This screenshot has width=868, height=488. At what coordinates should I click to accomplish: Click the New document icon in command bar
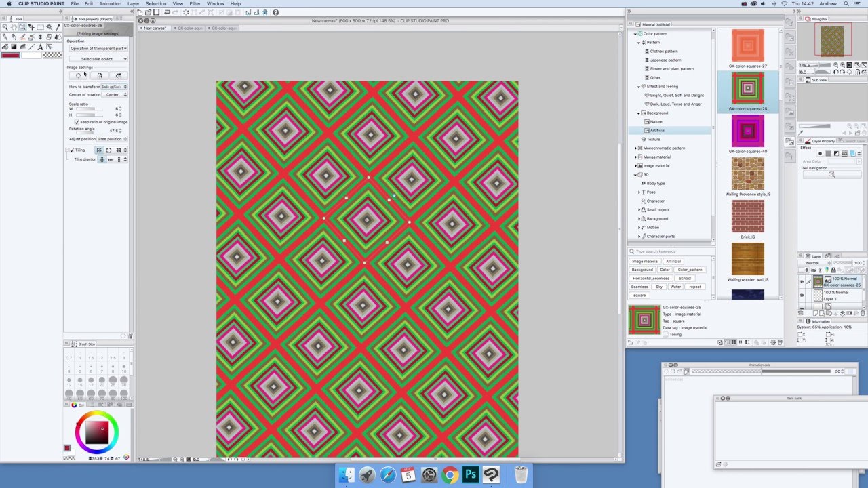[x=140, y=12]
